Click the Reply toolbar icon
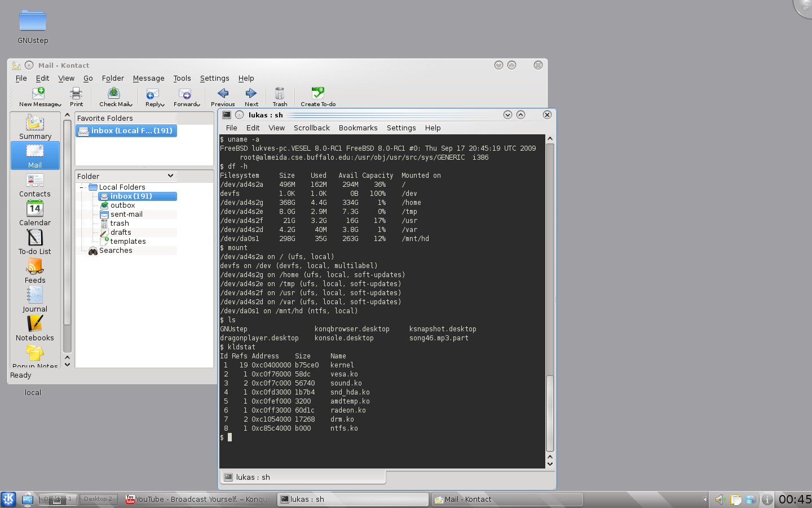Screen dimensions: 812x508 coord(152,93)
